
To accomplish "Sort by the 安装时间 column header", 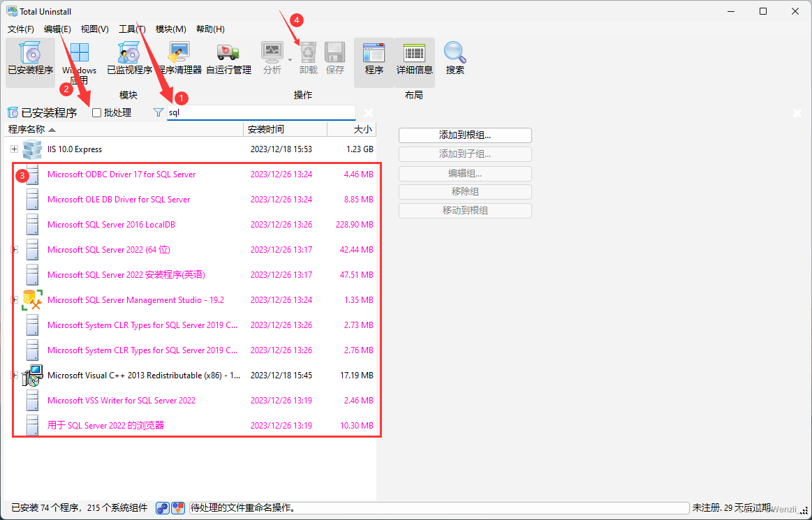I will point(286,130).
